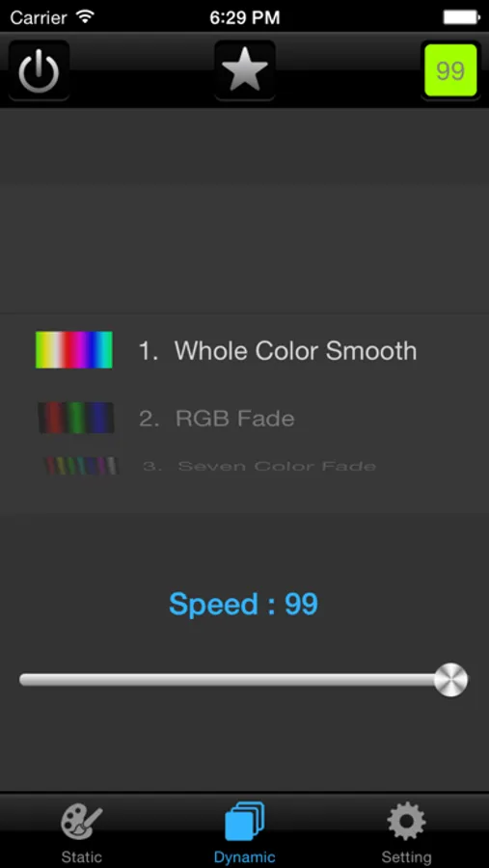The image size is (489, 868).
Task: Tap the green 99 brightness box
Action: point(450,70)
